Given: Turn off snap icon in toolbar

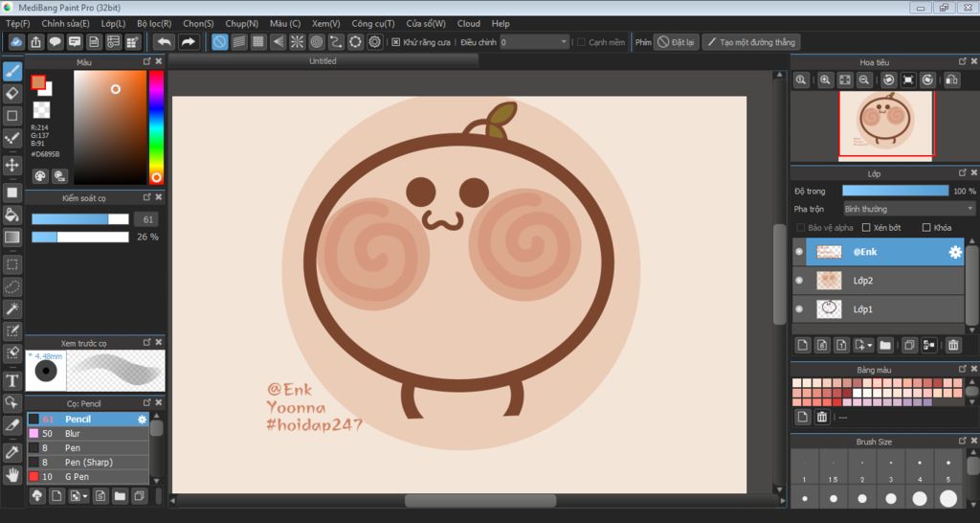Looking at the screenshot, I should (x=219, y=42).
